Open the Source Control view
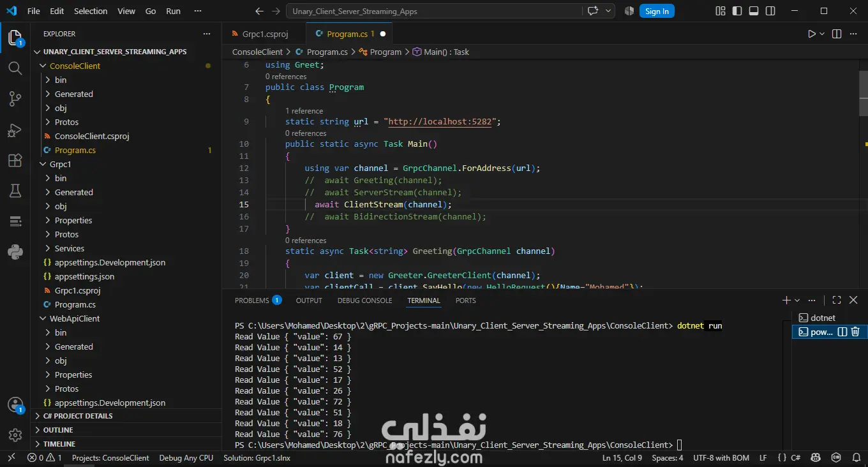Viewport: 868px width, 467px height. (15, 99)
